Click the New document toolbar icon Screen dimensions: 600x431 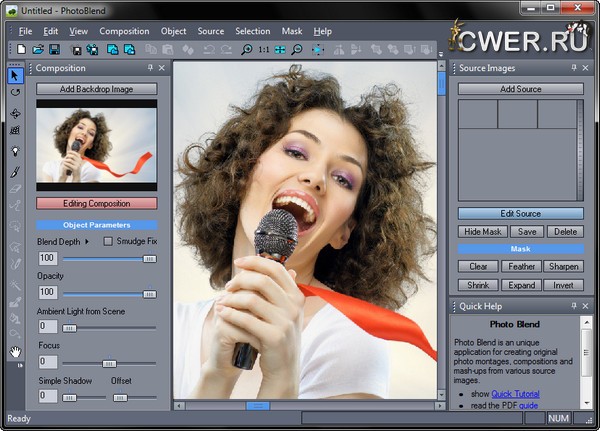pyautogui.click(x=22, y=49)
